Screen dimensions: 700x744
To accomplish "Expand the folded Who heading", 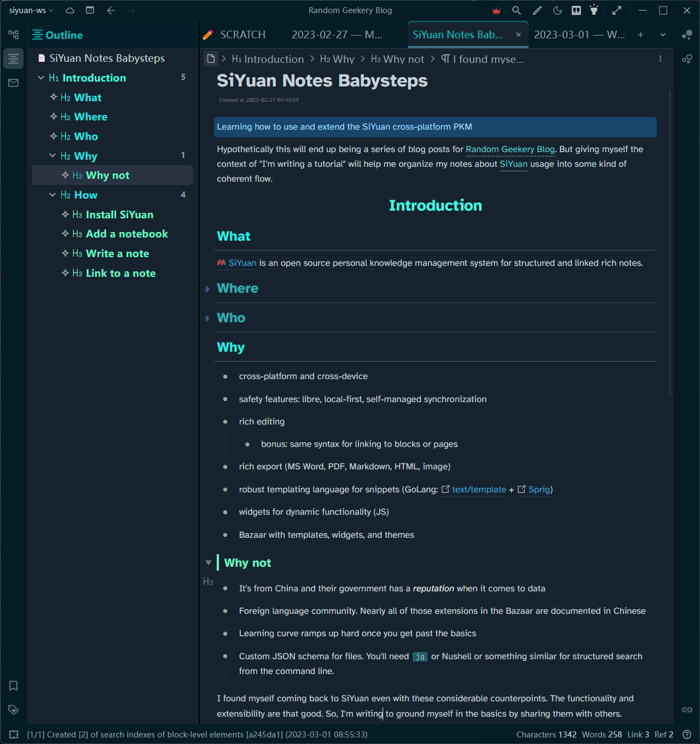I will (207, 318).
